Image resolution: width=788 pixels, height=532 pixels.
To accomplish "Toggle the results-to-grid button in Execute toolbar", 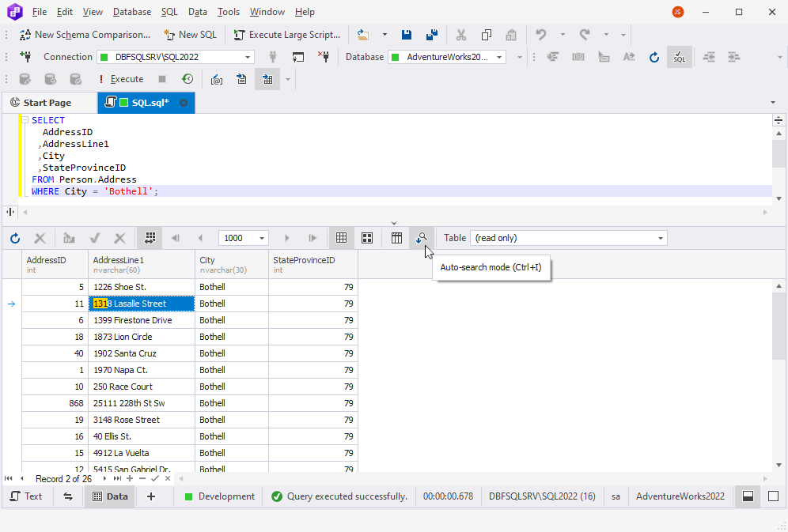I will pyautogui.click(x=267, y=79).
